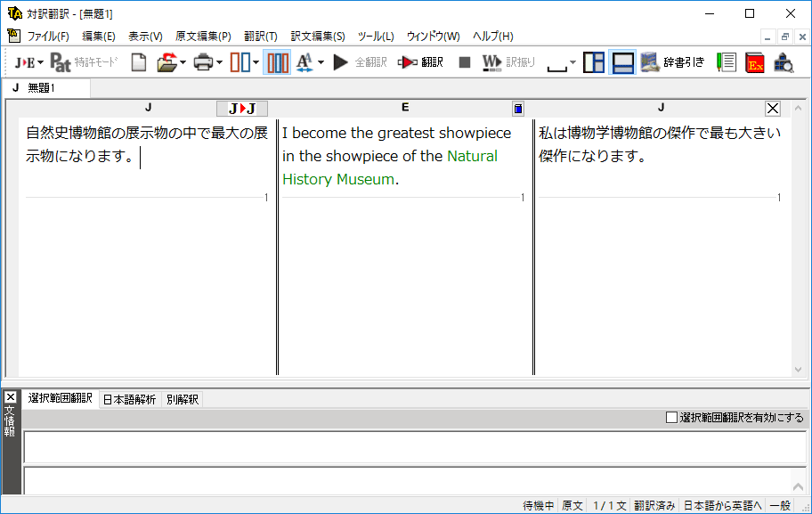Image resolution: width=812 pixels, height=514 pixels.
Task: Click the 対訳翻訳 app title bar icon
Action: 15,13
